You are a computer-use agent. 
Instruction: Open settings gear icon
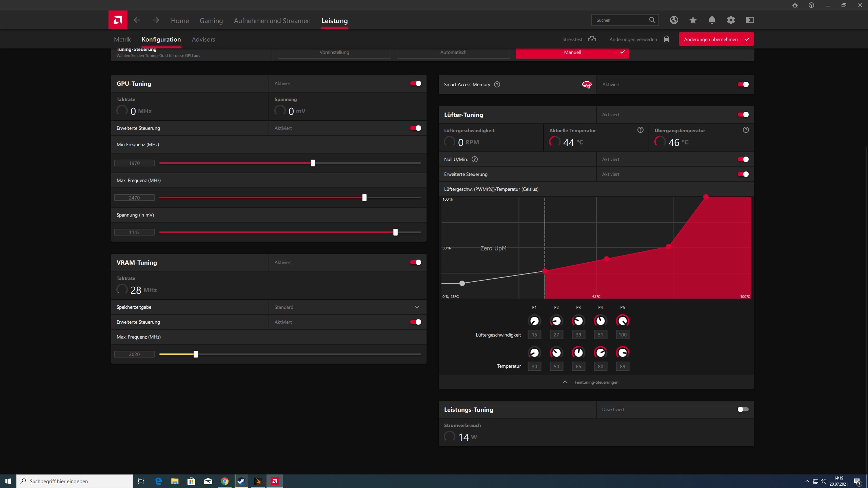tap(731, 20)
